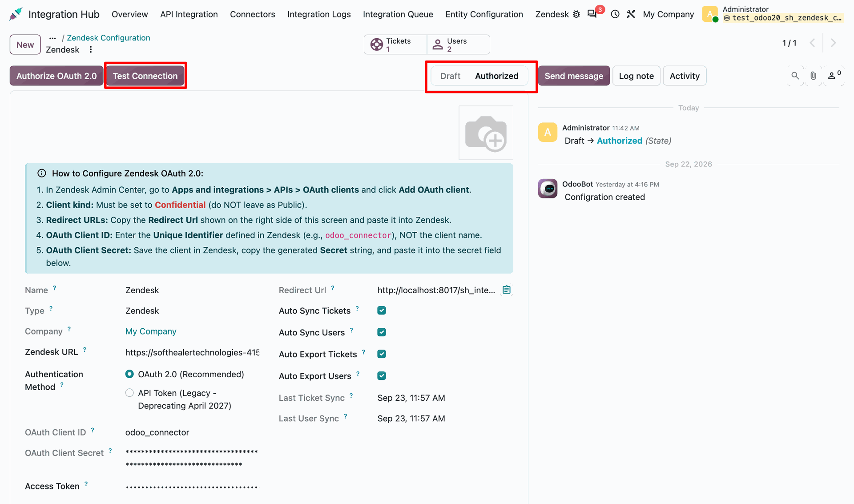Copy the Redirect Url with clipboard icon
Viewport: 854px width, 504px height.
coord(507,290)
